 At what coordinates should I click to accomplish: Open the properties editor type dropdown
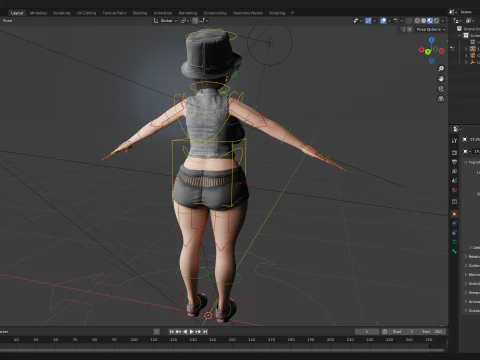click(x=457, y=129)
